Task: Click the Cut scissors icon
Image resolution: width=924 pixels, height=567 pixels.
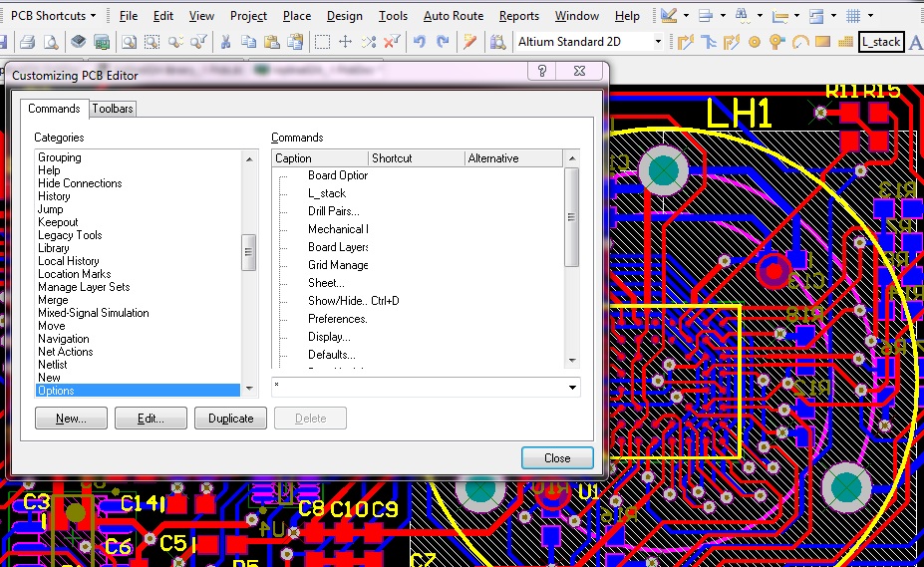Action: point(225,42)
